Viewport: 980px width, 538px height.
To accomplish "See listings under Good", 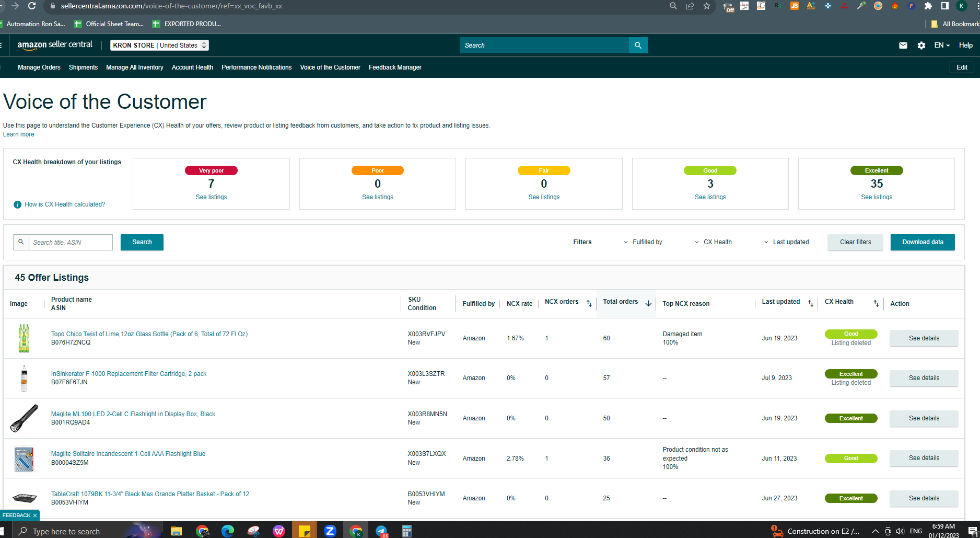I will point(710,197).
